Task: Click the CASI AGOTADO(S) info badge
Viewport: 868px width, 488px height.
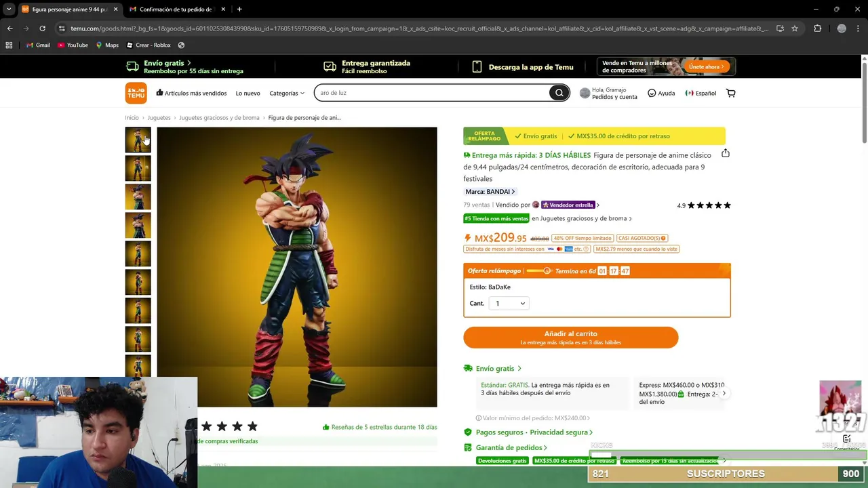Action: point(642,238)
